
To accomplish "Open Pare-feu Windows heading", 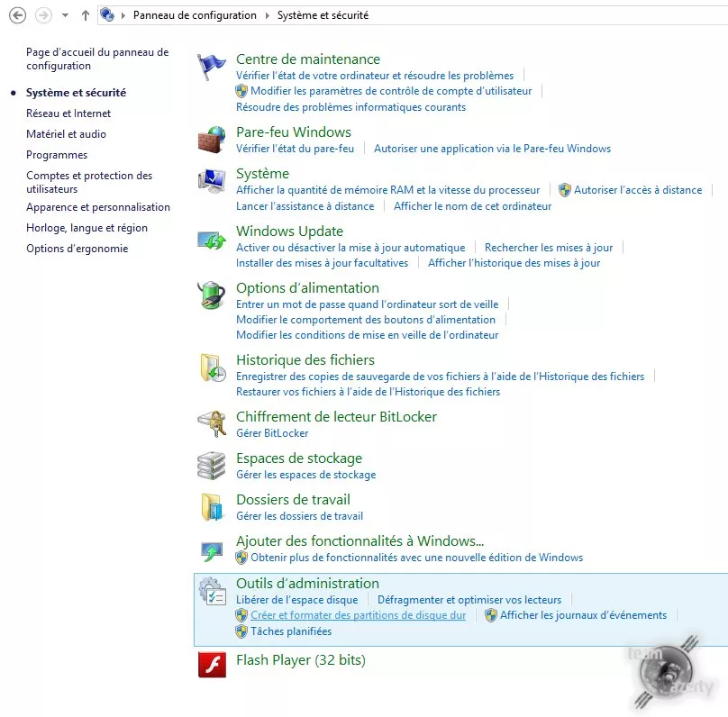I will coord(294,132).
